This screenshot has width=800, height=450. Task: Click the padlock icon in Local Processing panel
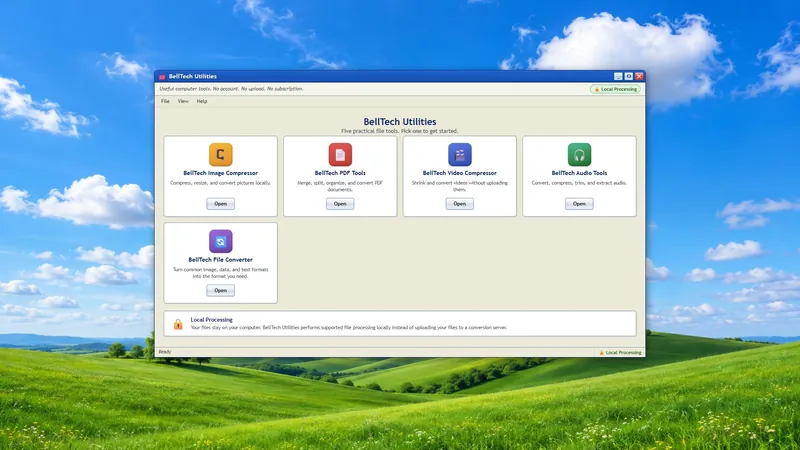click(x=178, y=324)
